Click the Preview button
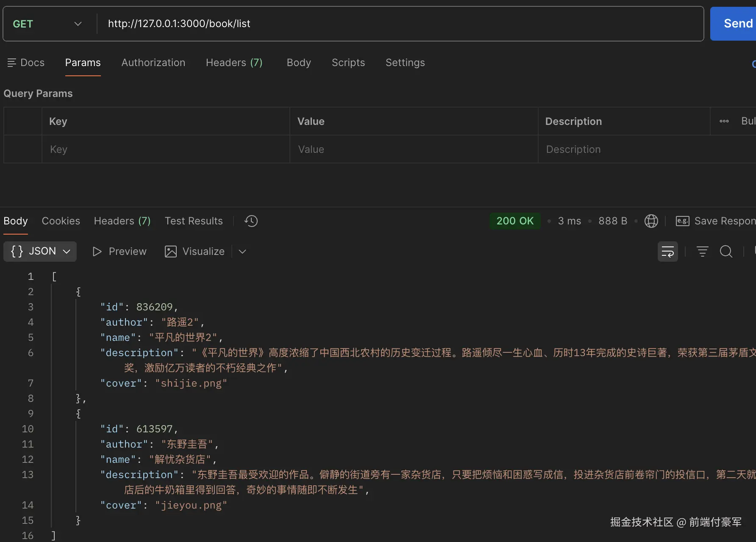Screen dimensions: 756x542 pos(120,252)
